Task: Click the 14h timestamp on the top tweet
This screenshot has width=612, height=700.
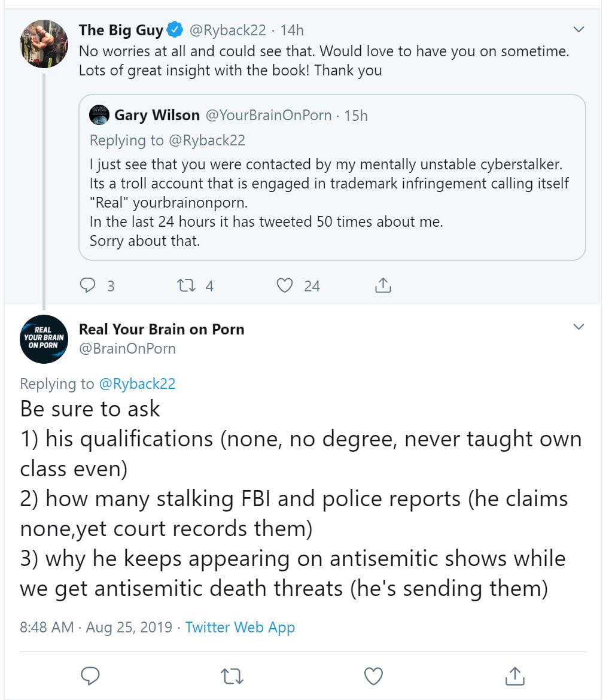Action: click(292, 30)
